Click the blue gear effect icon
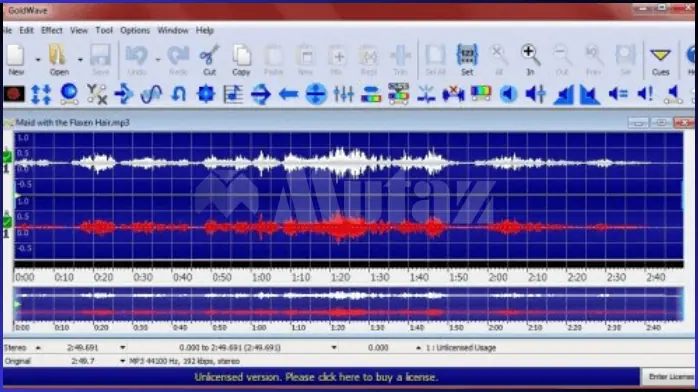The width and height of the screenshot is (698, 392). click(206, 94)
